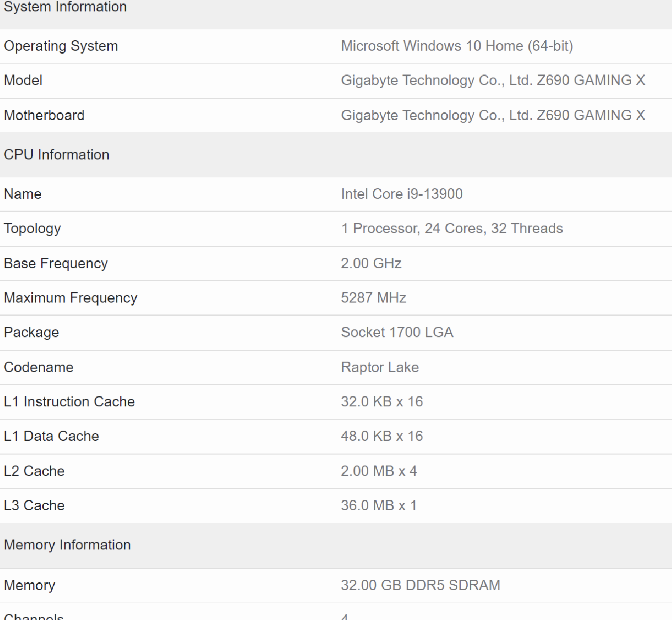Image resolution: width=672 pixels, height=620 pixels.
Task: Click the 'Topology' label
Action: tap(32, 229)
